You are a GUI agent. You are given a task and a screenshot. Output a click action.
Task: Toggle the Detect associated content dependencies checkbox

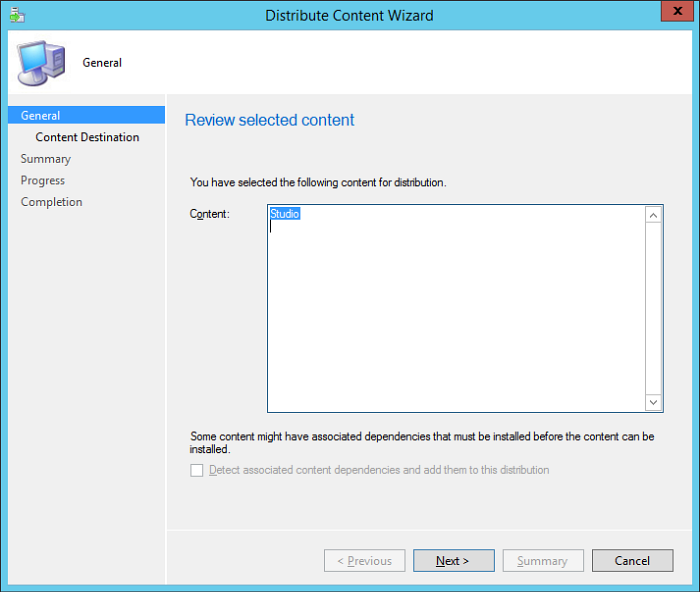[197, 470]
